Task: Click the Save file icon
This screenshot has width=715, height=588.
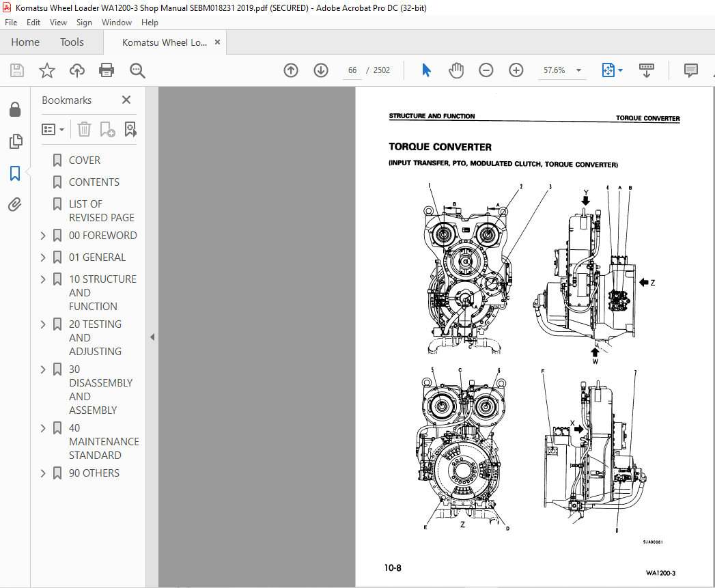Action: coord(17,70)
